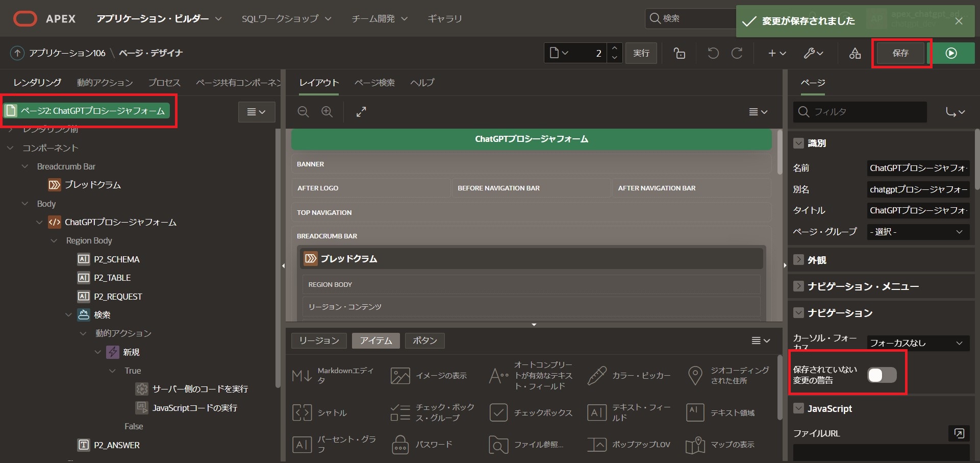
Task: Select the Markdown Editor item icon
Action: point(302,376)
